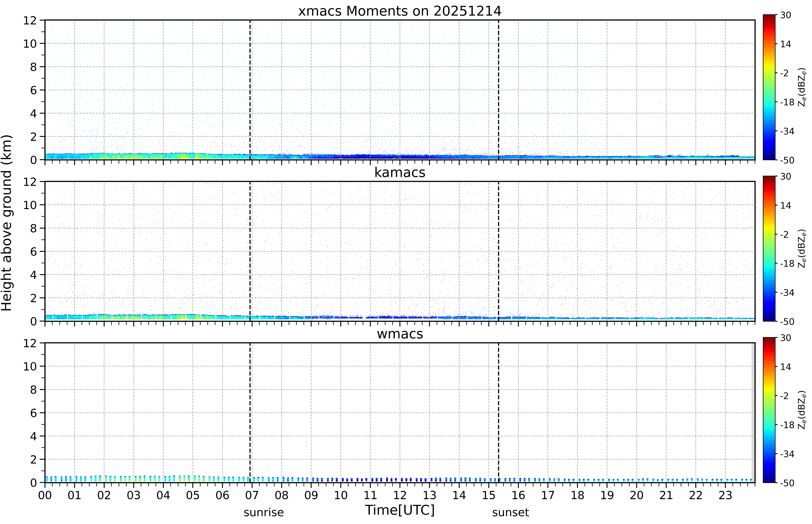
Task: Select the "sunrise" label below the time axis
Action: [x=264, y=512]
